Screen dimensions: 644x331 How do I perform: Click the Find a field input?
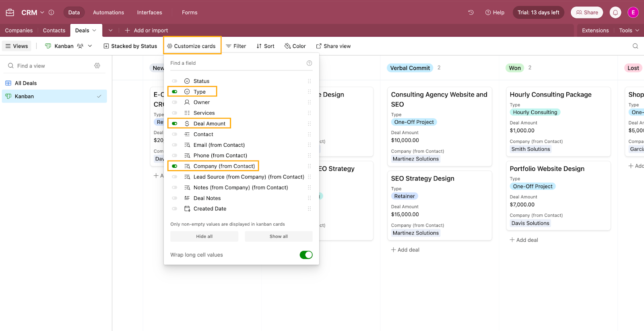click(x=237, y=63)
